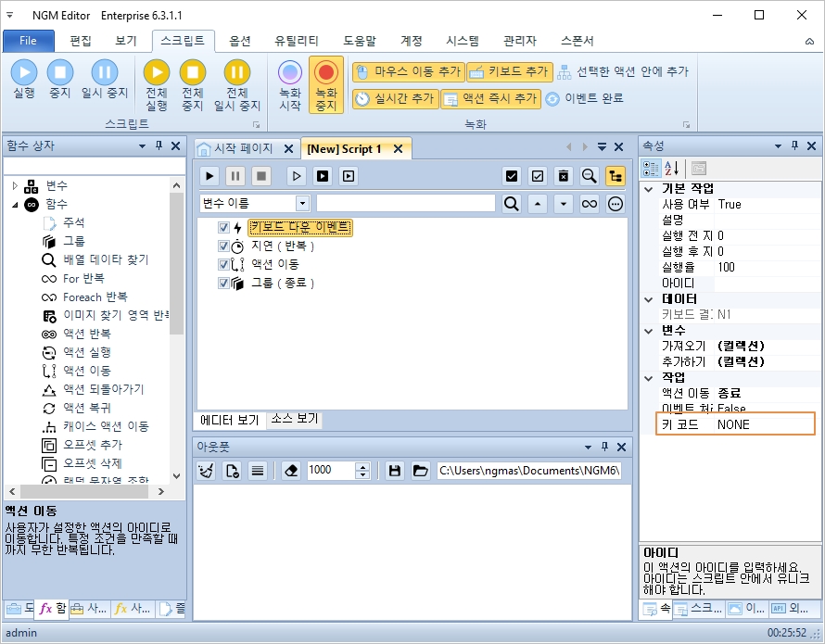Toggle 액션 즉시 추가 option
This screenshot has width=825, height=644.
(x=490, y=98)
